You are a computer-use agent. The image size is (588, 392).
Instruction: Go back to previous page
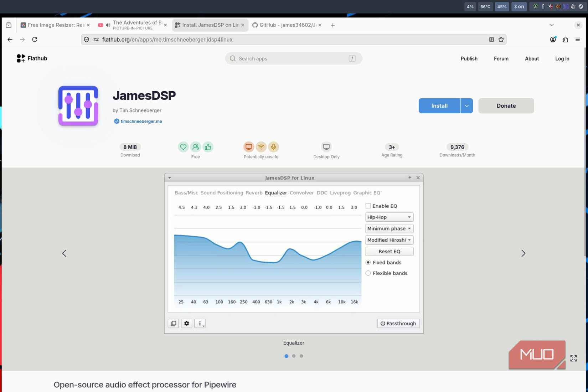[x=10, y=40]
